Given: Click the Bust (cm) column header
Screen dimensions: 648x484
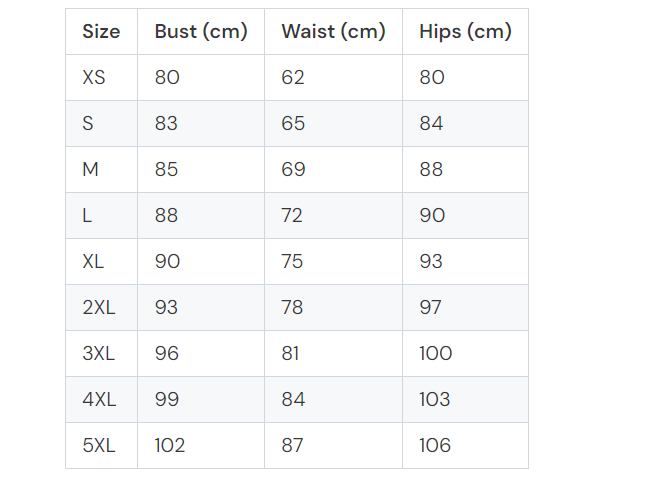Looking at the screenshot, I should (201, 32).
